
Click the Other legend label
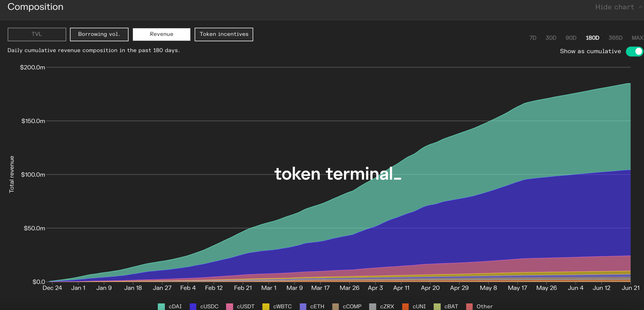coord(485,306)
